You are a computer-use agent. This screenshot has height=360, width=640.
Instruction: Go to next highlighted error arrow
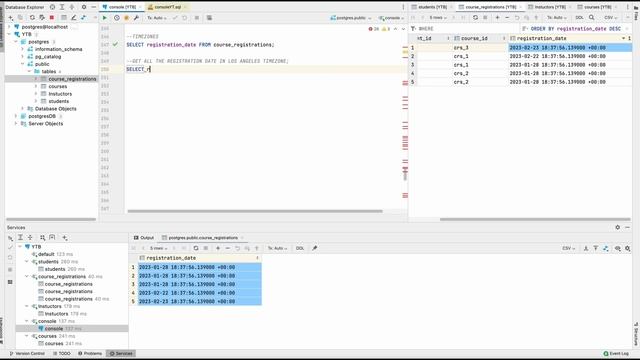(x=403, y=29)
